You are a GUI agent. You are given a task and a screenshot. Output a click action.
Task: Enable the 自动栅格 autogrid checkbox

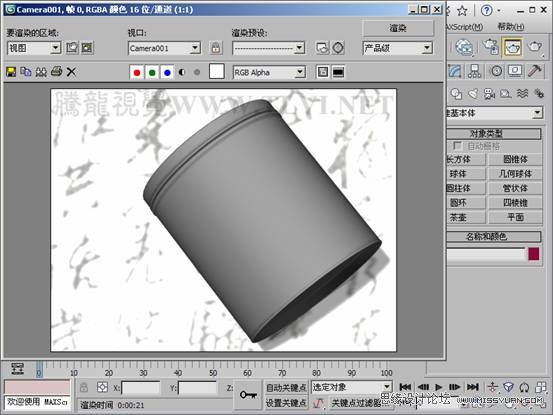click(457, 145)
